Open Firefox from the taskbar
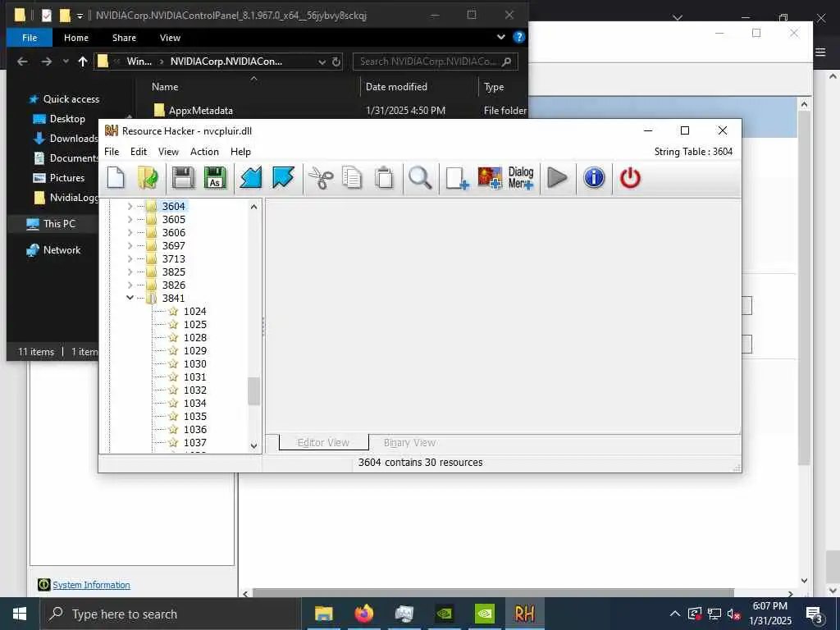This screenshot has height=630, width=840. pyautogui.click(x=364, y=614)
